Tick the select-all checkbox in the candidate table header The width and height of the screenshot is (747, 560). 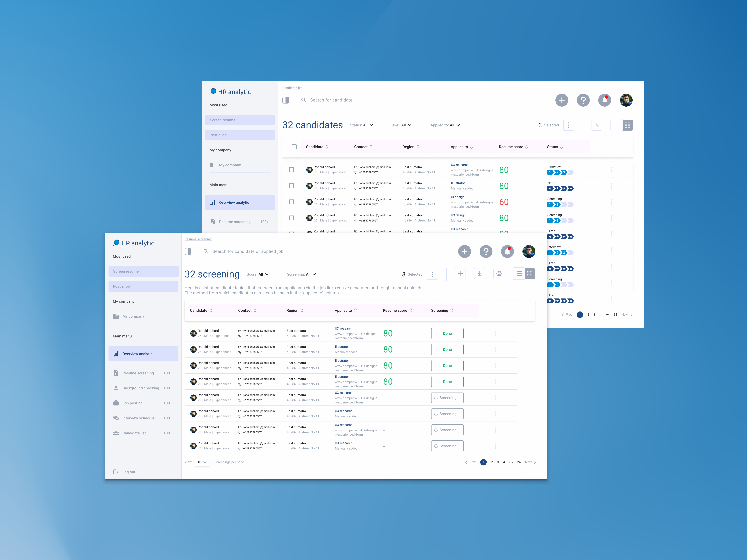[x=294, y=147]
